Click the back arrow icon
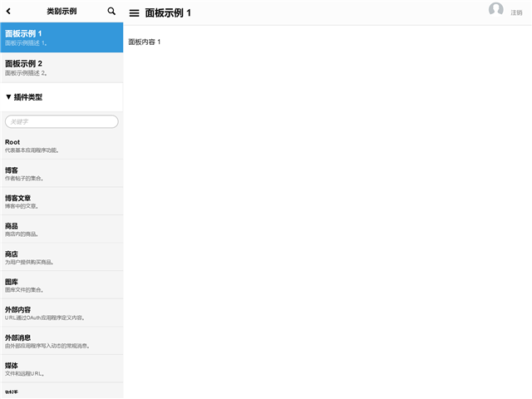This screenshot has height=399, width=532. point(9,12)
